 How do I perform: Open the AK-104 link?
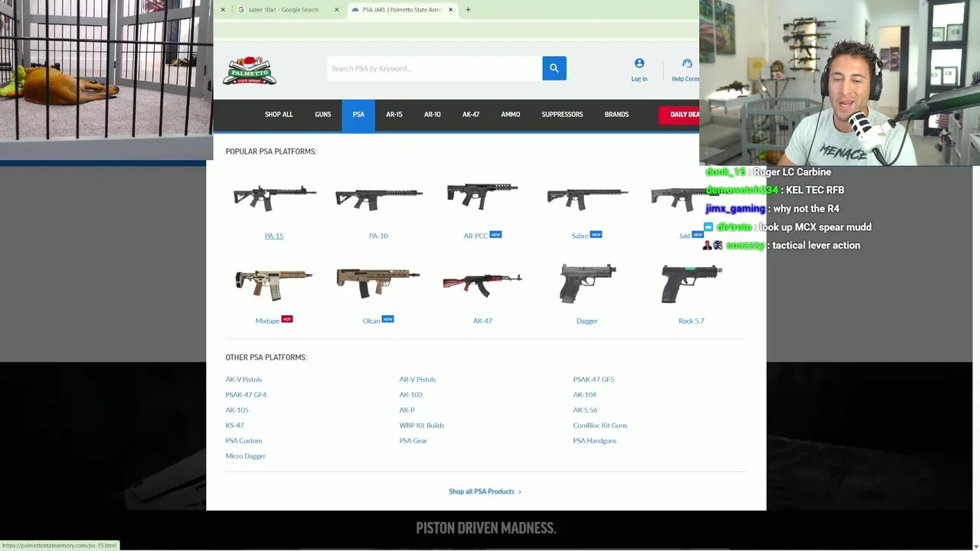click(584, 395)
